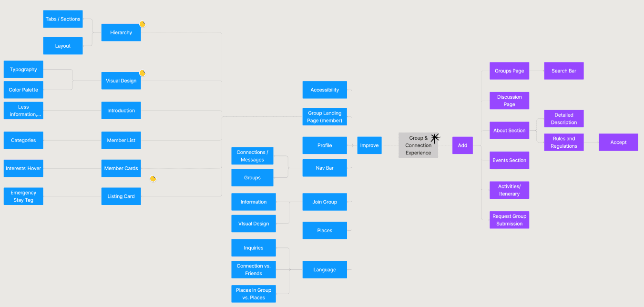The width and height of the screenshot is (644, 307).
Task: Open the comment marker on Visual Design node
Action: pos(142,73)
